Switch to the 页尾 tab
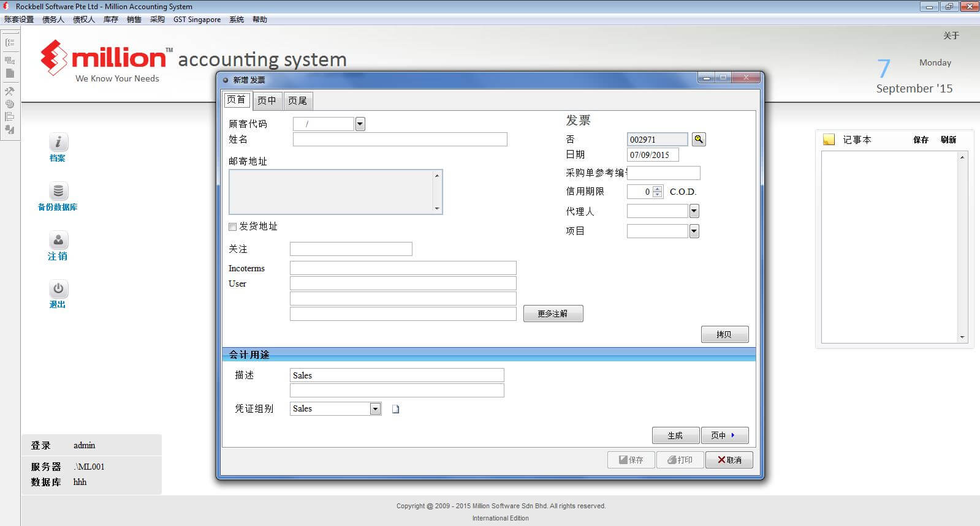 298,100
